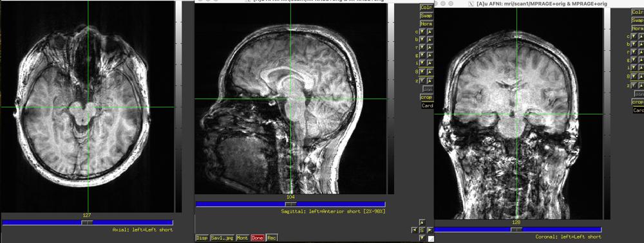
Task: Click the up arrow above the S button
Action: (422, 222)
